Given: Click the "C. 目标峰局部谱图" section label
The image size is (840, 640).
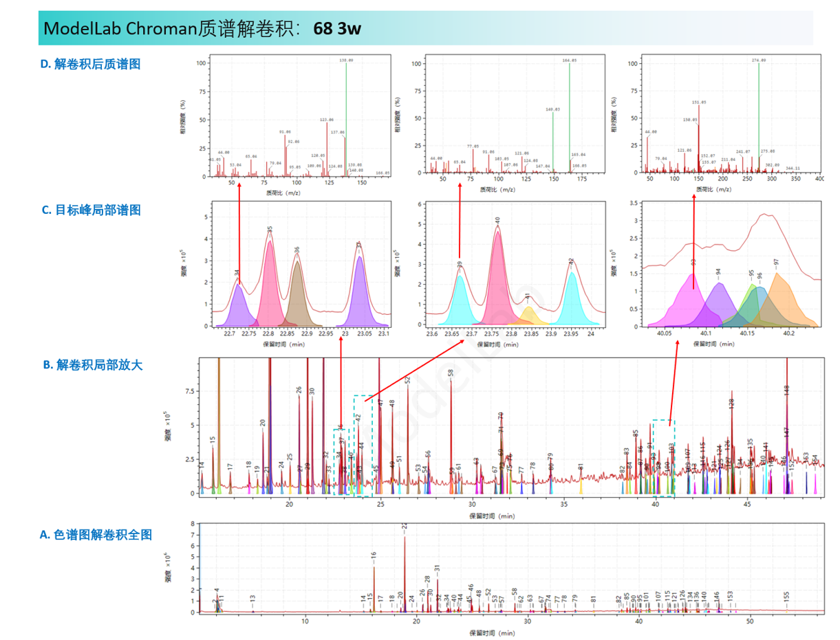Looking at the screenshot, I should coord(91,210).
